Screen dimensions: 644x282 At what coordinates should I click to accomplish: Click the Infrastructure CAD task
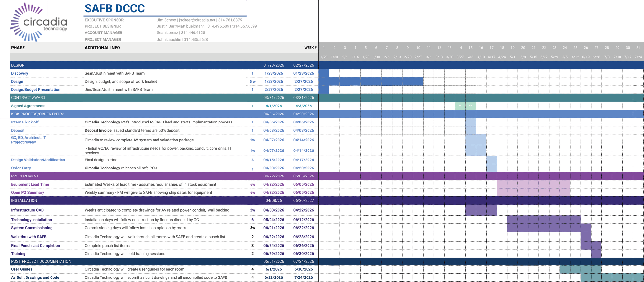[27, 210]
